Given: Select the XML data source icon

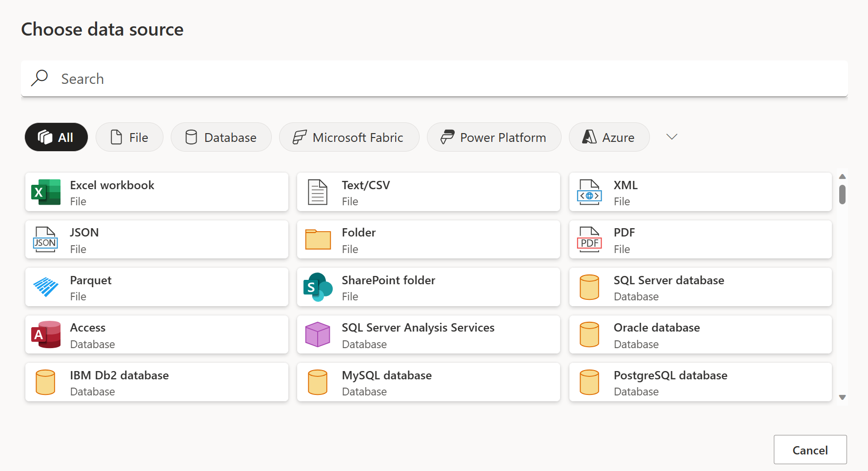Looking at the screenshot, I should point(589,192).
